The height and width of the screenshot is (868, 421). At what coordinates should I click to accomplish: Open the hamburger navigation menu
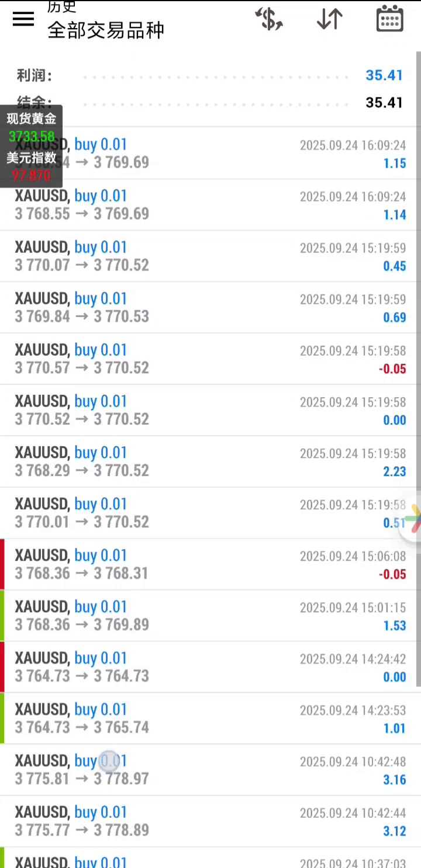point(23,19)
